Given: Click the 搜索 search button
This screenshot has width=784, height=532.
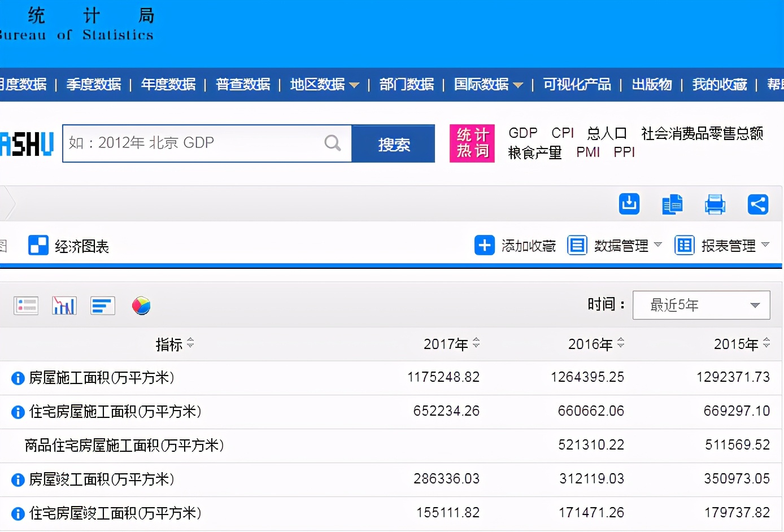Looking at the screenshot, I should click(x=394, y=143).
